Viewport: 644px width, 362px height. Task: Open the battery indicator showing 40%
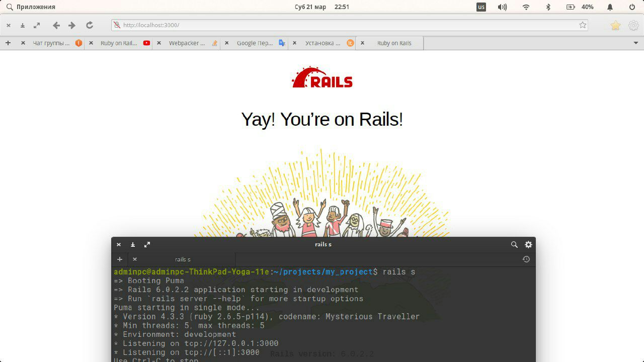click(x=580, y=7)
